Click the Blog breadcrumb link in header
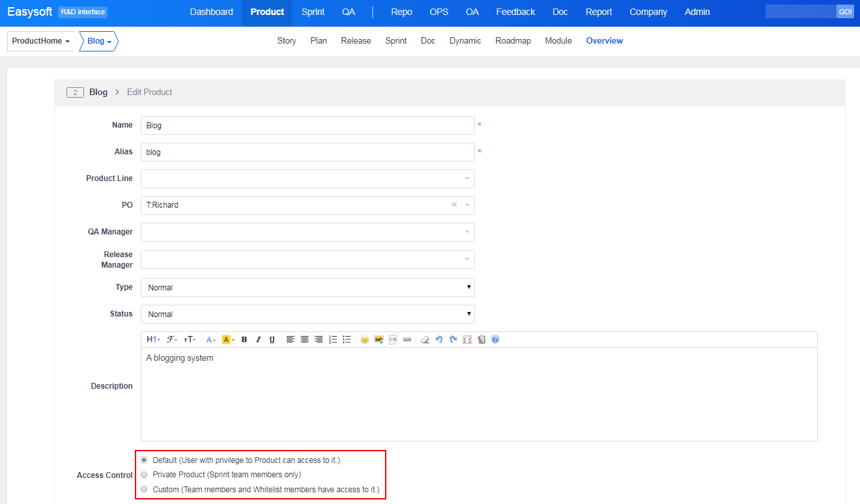 [98, 92]
